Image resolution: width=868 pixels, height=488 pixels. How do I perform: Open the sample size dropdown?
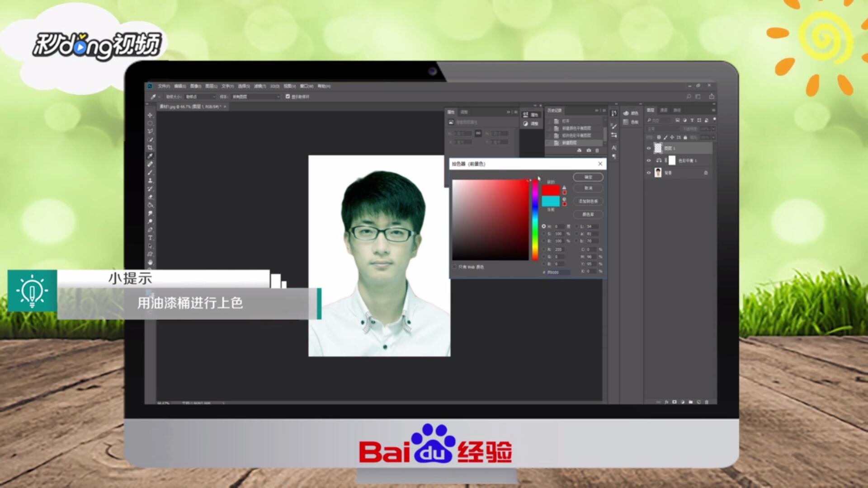pyautogui.click(x=201, y=97)
